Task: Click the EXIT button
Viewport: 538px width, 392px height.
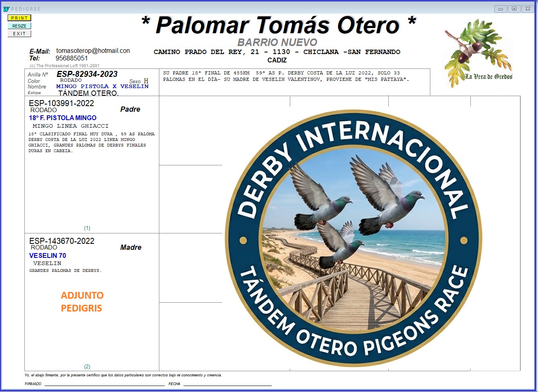Action: click(19, 34)
